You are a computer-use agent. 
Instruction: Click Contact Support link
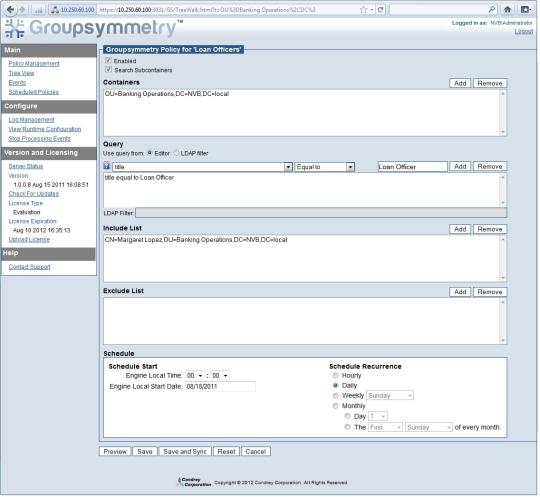(29, 267)
